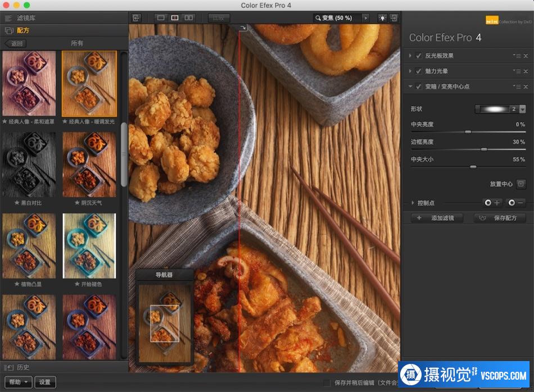This screenshot has height=392, width=534.
Task: Click the recipes (配方) panel icon
Action: [9, 31]
